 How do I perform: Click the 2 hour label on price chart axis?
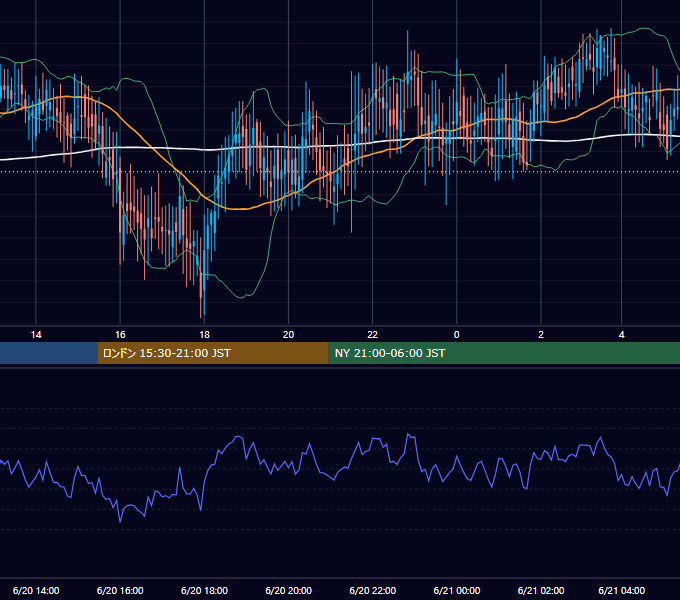[541, 335]
